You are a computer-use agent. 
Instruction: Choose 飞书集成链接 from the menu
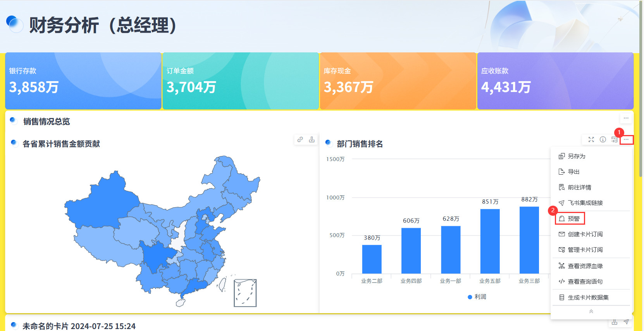coord(585,203)
